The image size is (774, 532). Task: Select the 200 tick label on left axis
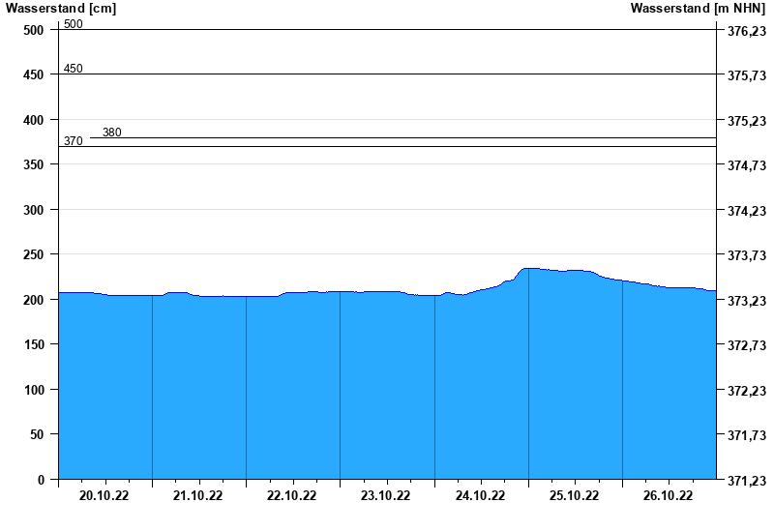pos(34,300)
